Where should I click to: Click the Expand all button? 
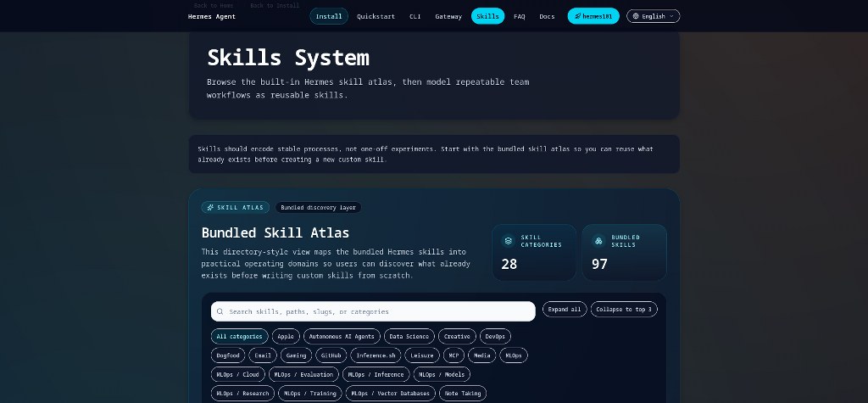tap(565, 310)
